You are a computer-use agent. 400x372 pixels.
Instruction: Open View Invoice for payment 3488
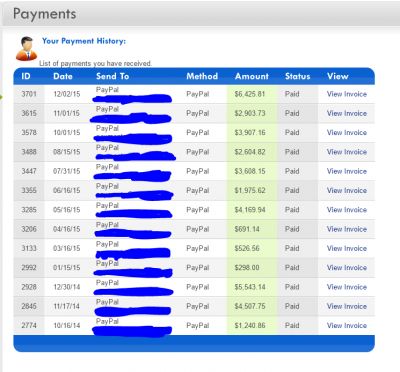pos(347,152)
